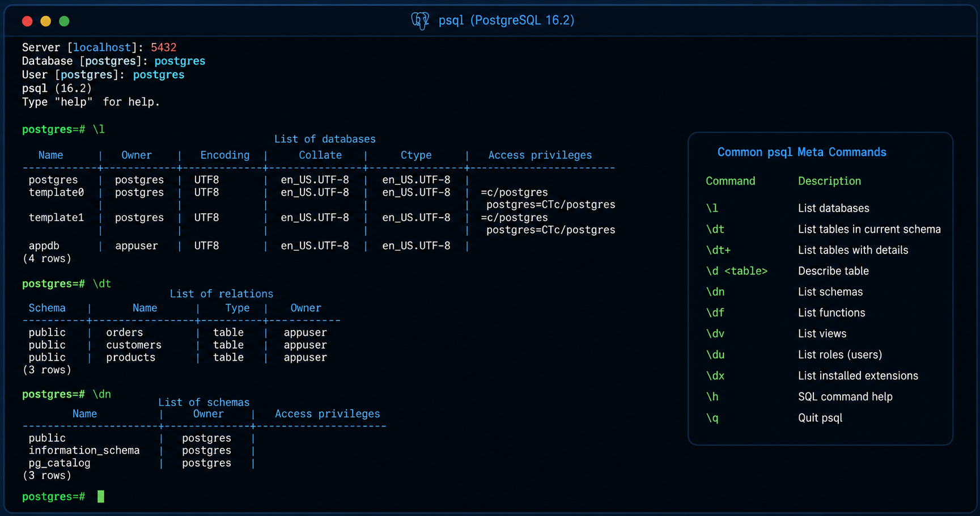This screenshot has width=980, height=516.
Task: Click the 'SQL command help' description
Action: pos(845,397)
